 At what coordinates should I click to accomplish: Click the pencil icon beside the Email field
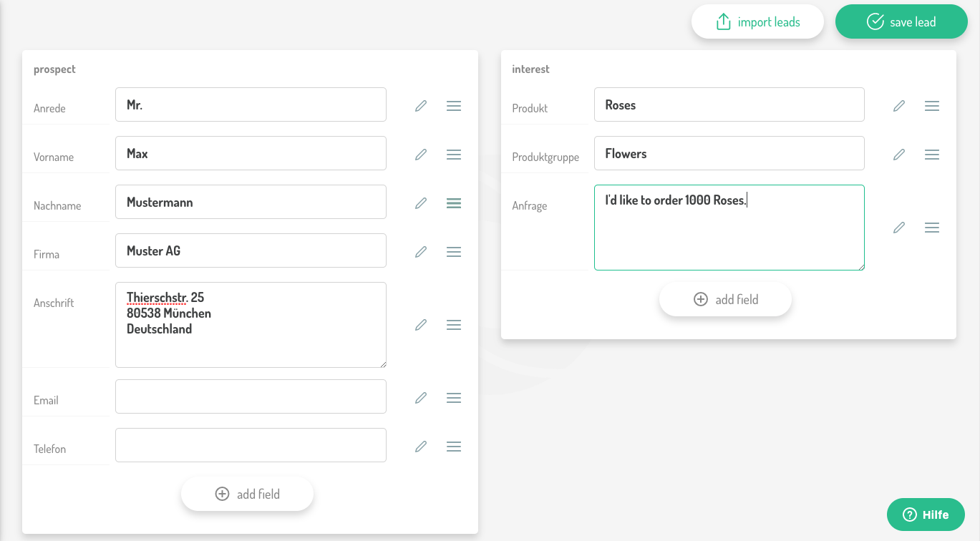(421, 398)
